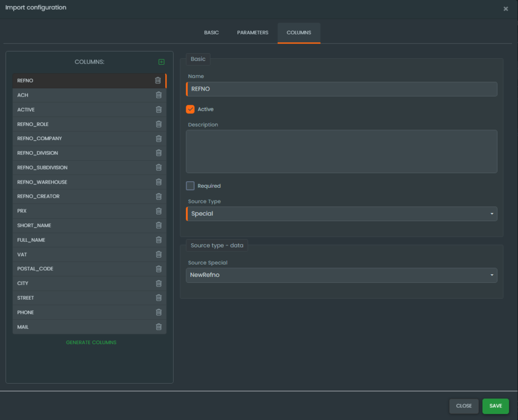Click trash icon next to MAIL column
The image size is (518, 420).
click(x=158, y=327)
